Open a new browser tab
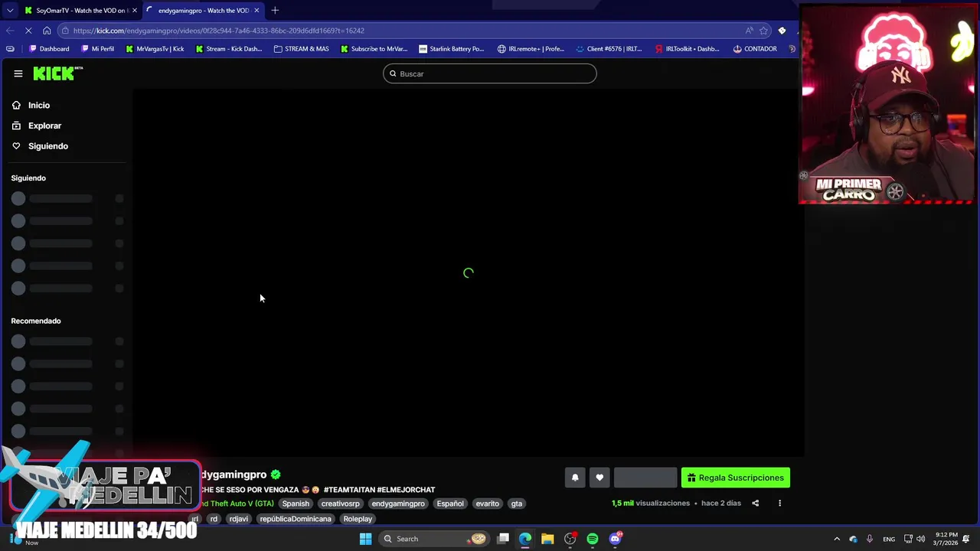 point(275,10)
